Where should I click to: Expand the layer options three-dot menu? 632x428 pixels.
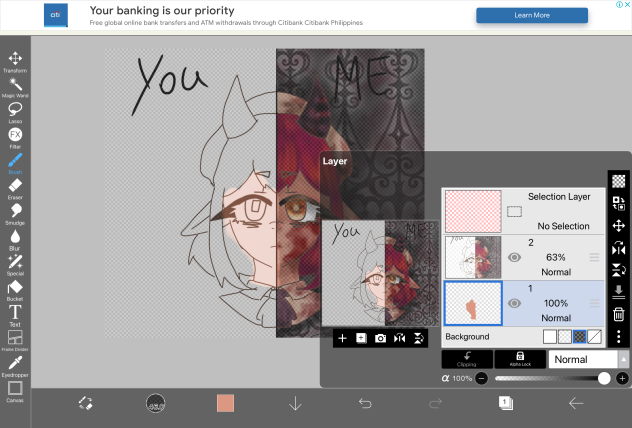click(618, 337)
